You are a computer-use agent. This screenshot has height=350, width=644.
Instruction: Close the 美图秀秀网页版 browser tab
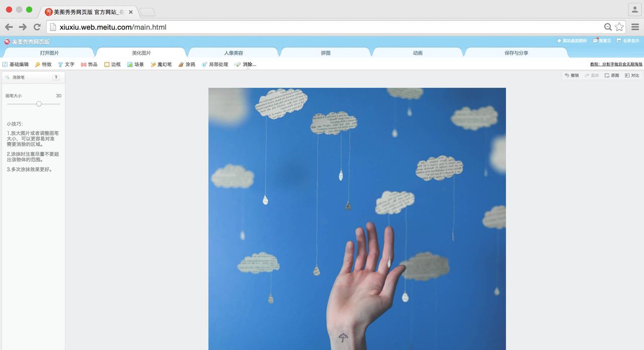point(131,12)
